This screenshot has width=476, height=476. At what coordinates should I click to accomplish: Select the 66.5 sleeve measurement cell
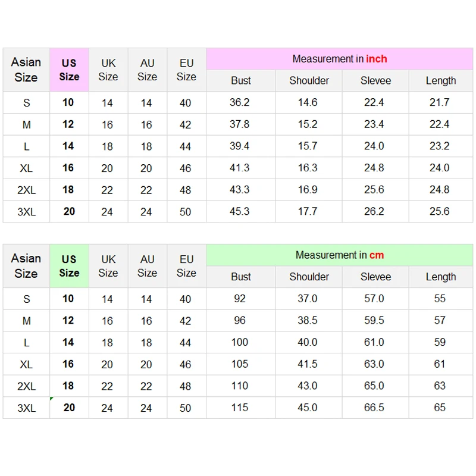pyautogui.click(x=374, y=408)
